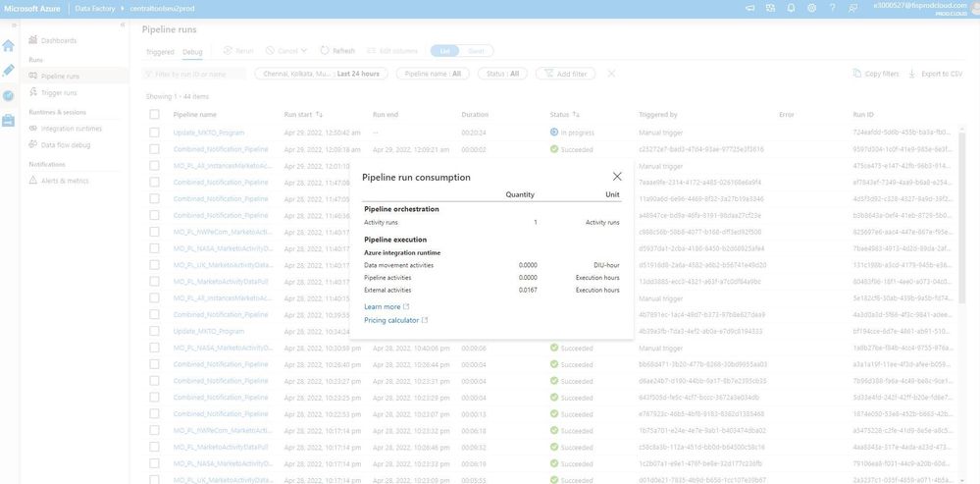Click the Data Factory breadcrumb
This screenshot has height=484, width=980.
point(94,8)
